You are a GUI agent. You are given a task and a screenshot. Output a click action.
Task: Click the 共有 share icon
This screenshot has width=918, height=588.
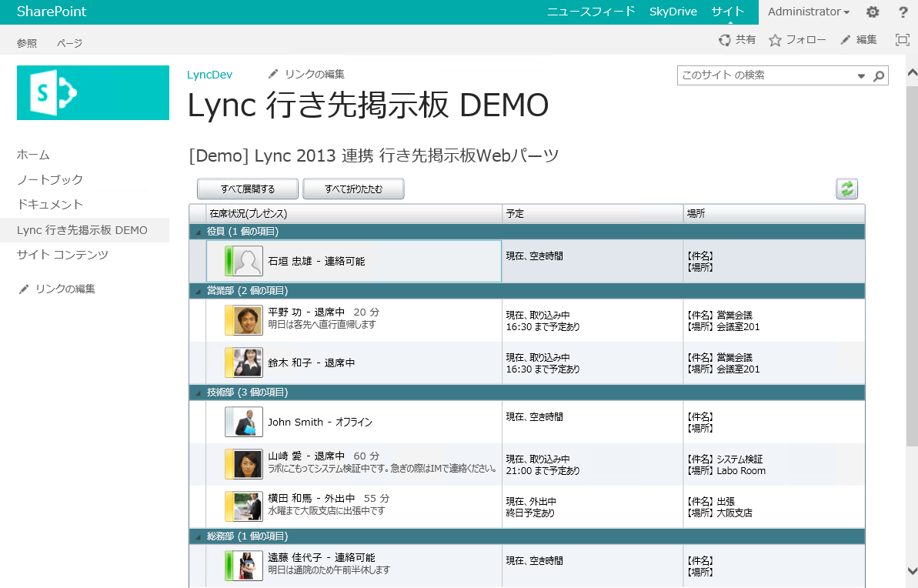[724, 40]
